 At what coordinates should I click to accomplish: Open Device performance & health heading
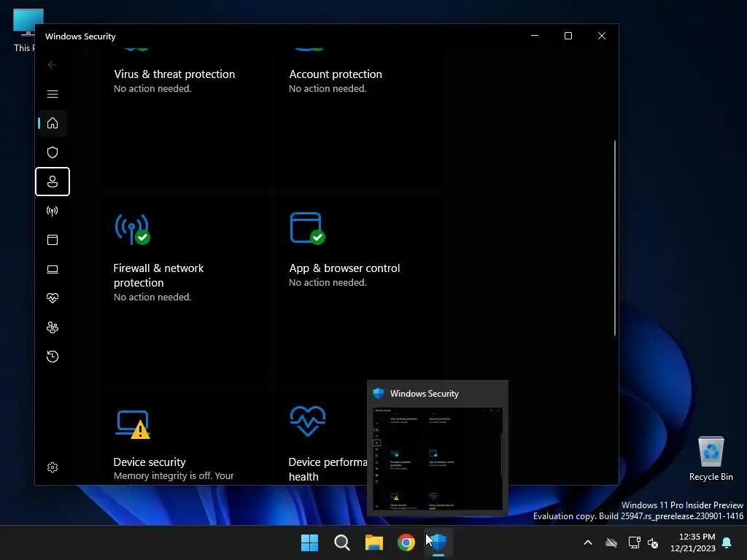click(328, 469)
